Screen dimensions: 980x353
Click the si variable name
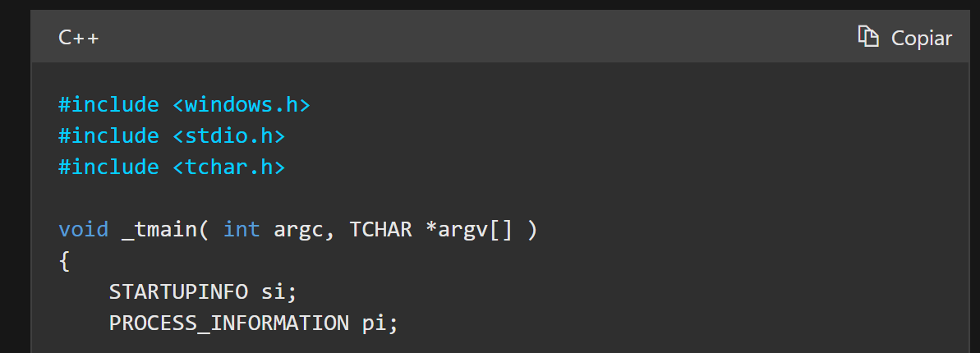click(x=278, y=291)
